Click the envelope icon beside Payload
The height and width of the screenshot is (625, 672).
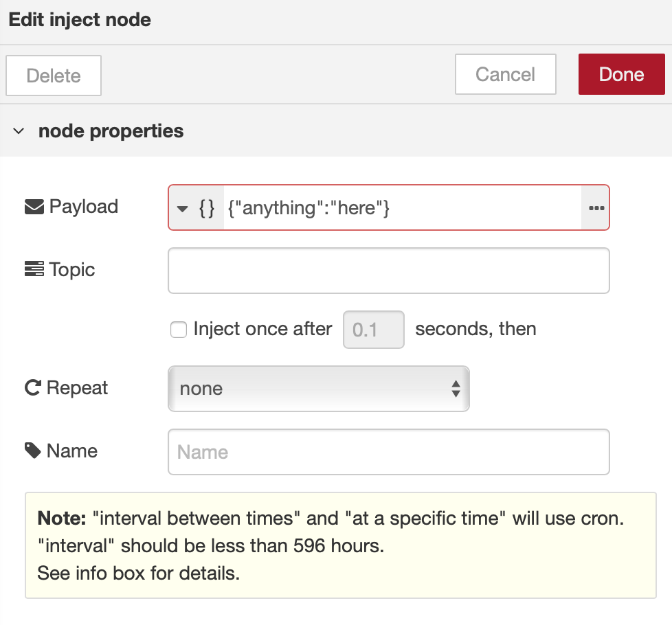click(34, 207)
